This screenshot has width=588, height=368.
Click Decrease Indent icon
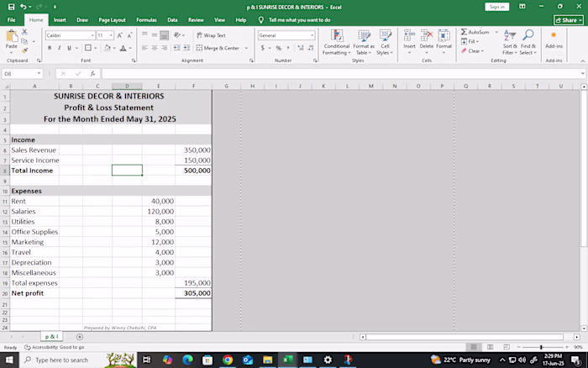coord(176,48)
